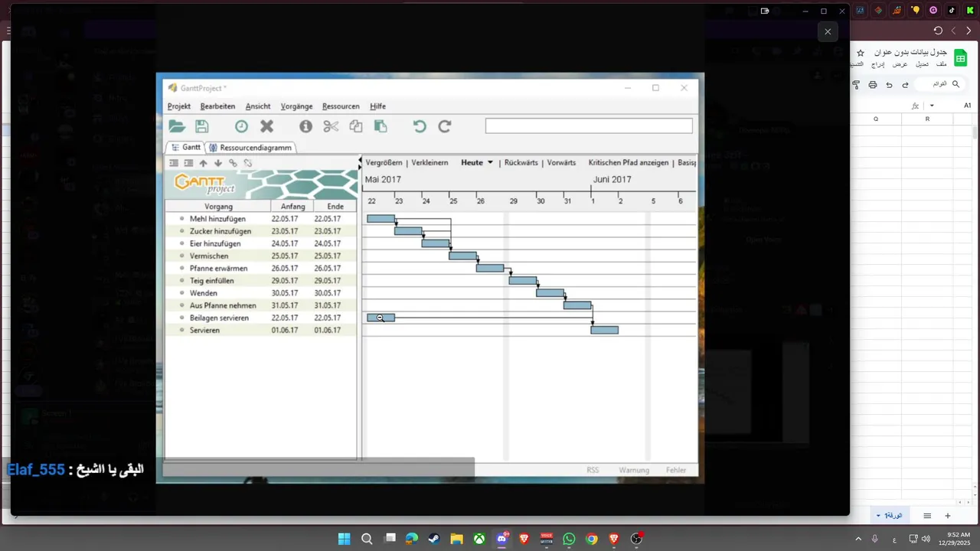Click the Vermischen bar in the Gantt chart

coord(462,256)
